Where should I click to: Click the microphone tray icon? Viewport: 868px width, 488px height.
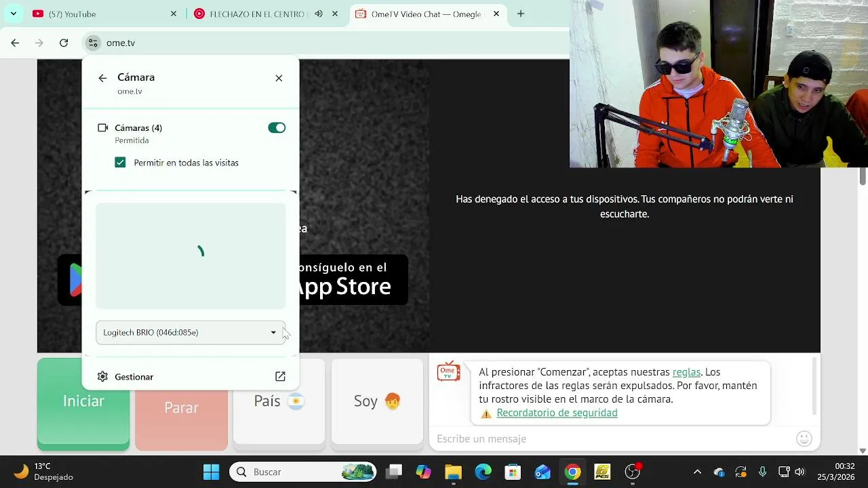tap(762, 472)
